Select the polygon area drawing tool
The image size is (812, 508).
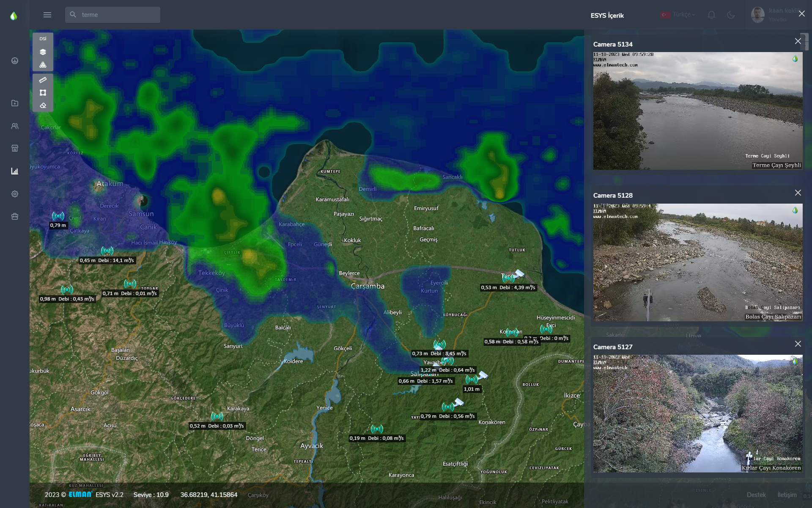(43, 93)
